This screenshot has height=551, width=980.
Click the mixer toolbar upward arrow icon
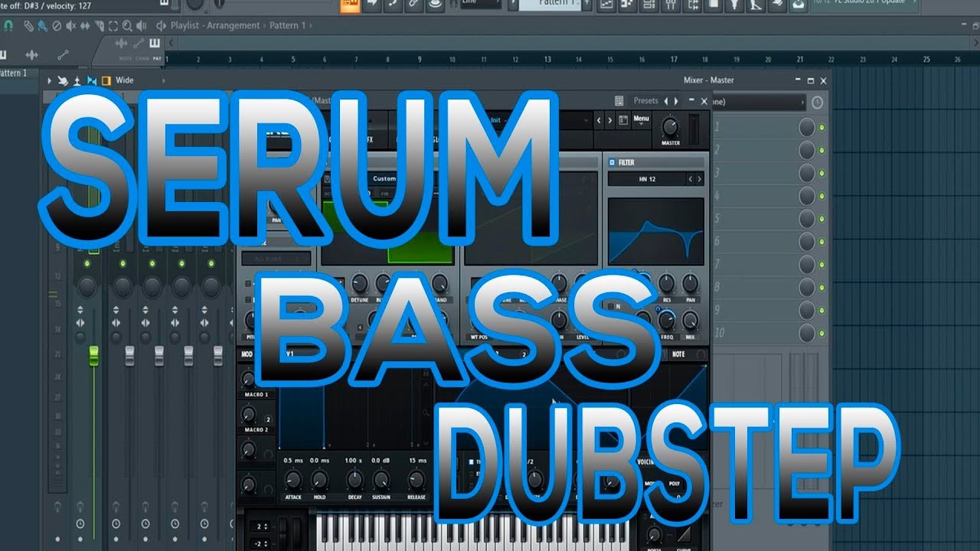[77, 80]
